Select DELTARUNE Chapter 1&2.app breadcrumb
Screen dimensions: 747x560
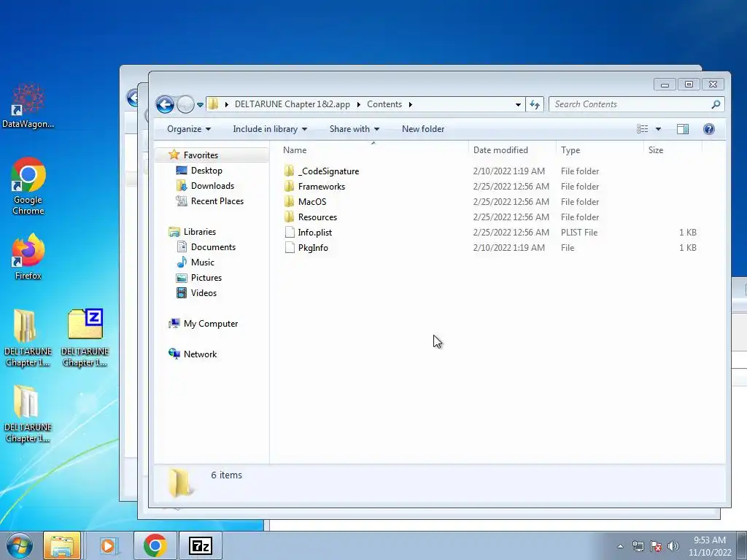292,104
